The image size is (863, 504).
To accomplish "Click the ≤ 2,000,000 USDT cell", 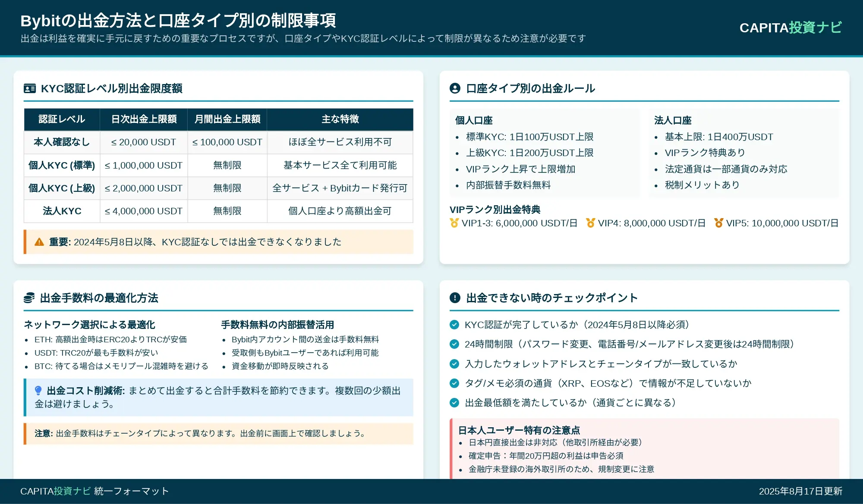I will click(144, 188).
